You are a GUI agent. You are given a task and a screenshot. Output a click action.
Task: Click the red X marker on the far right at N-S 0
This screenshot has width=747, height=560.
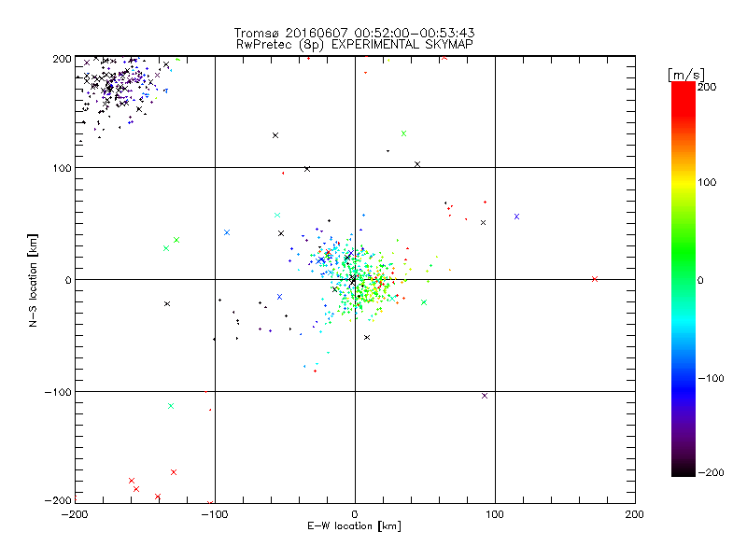(595, 279)
